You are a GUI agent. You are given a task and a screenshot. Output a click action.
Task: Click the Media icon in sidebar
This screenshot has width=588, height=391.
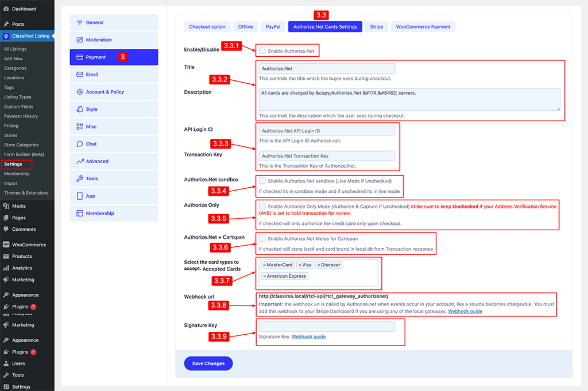point(6,206)
